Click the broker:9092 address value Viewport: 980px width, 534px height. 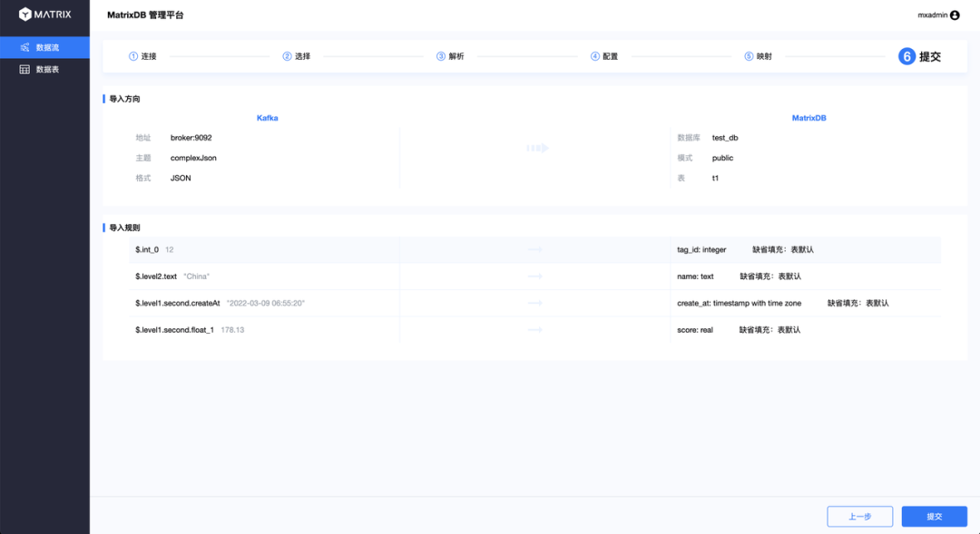coord(191,138)
